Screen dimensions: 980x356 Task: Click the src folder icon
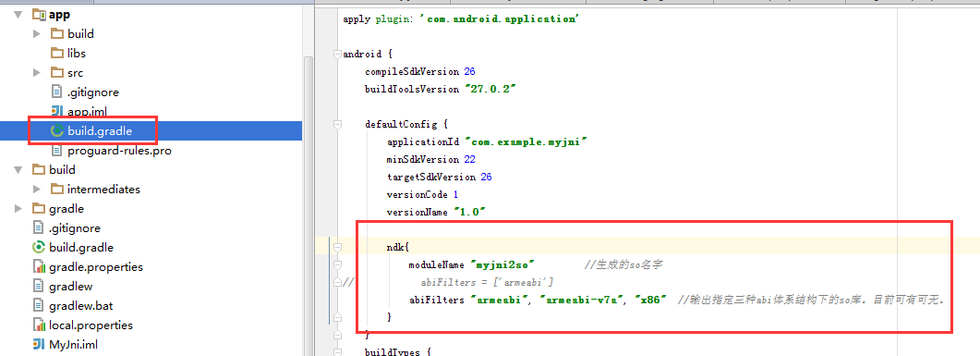coord(57,72)
